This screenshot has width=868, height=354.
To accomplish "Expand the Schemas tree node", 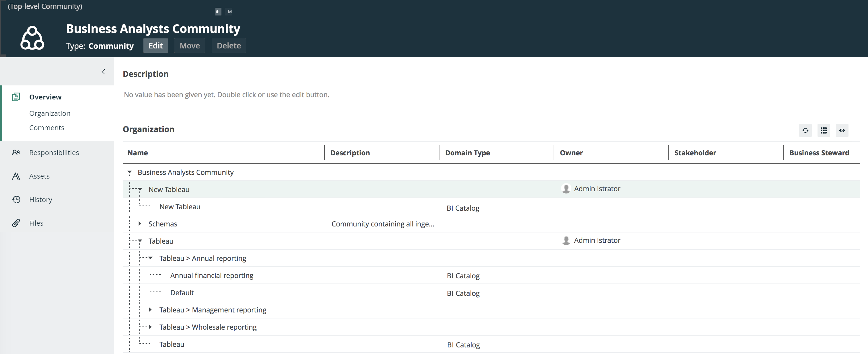I will 140,224.
